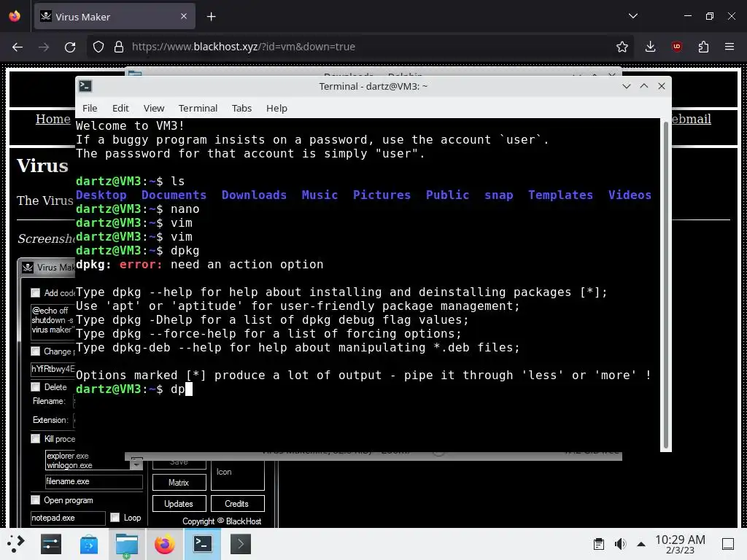This screenshot has width=747, height=560.
Task: Open the terminal View menu
Action: [x=154, y=108]
